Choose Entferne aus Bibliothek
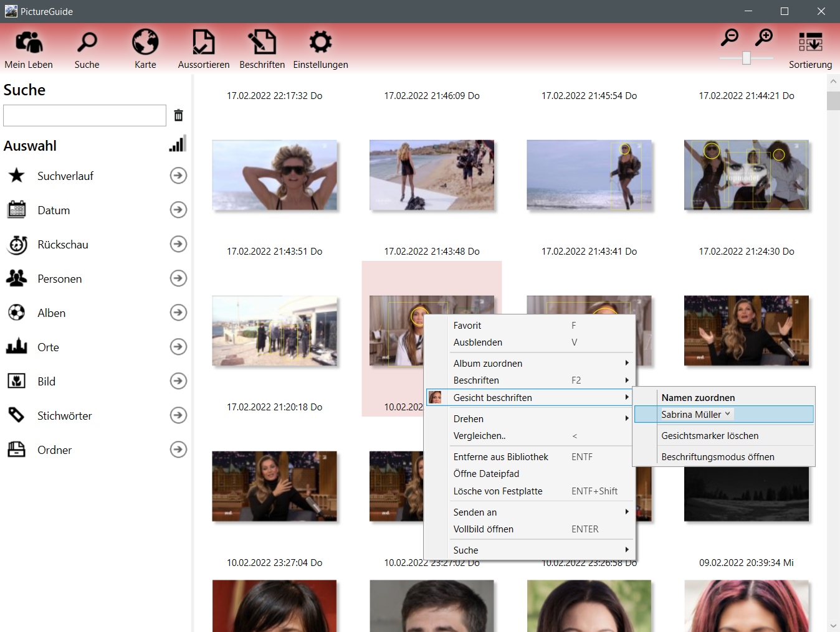The width and height of the screenshot is (840, 632). click(530, 456)
